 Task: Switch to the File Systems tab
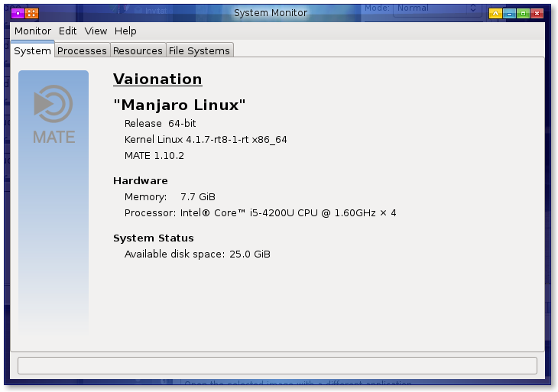(x=200, y=51)
